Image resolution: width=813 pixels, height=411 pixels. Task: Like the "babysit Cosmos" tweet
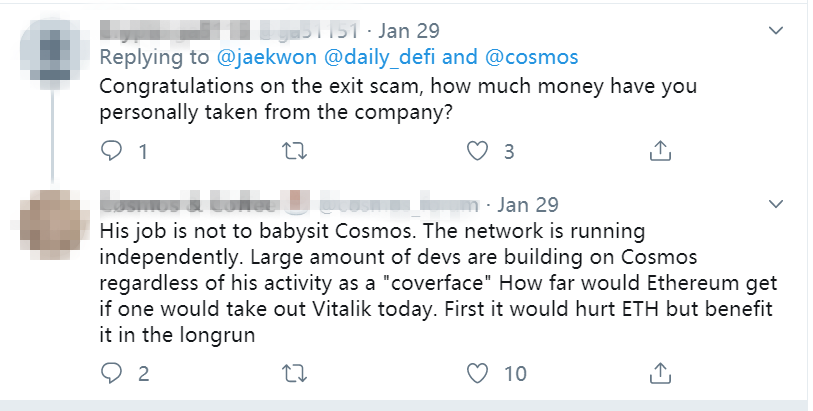pyautogui.click(x=478, y=374)
